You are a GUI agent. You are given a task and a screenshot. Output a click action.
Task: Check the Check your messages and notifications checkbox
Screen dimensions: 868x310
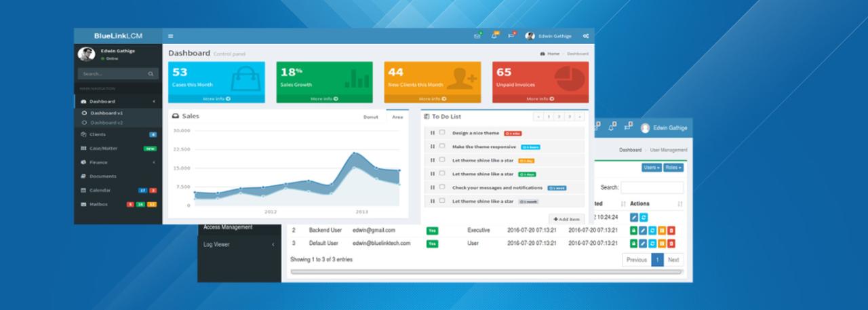(x=442, y=187)
